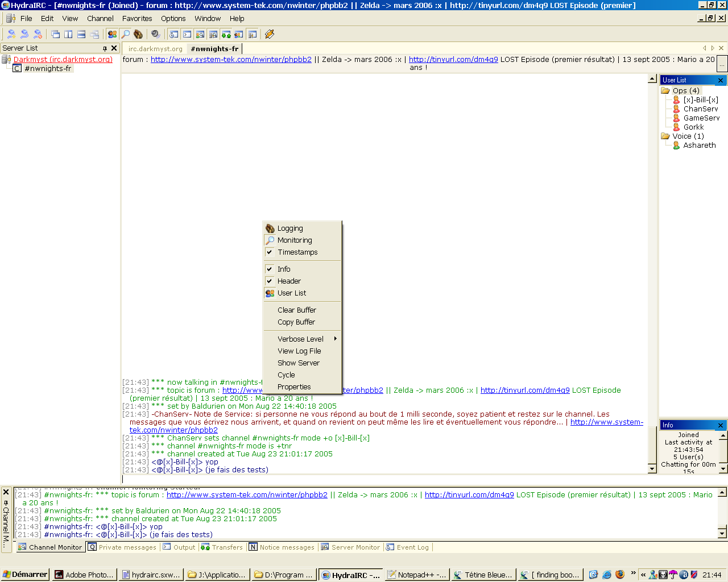Expand hidden quick launch items with the » chevron
This screenshot has width=728, height=582.
pyautogui.click(x=633, y=573)
